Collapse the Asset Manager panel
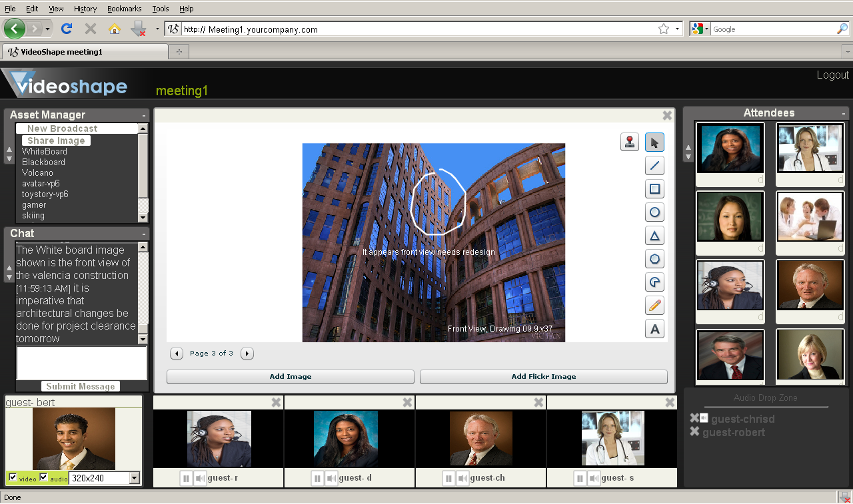The width and height of the screenshot is (853, 504). 144,115
